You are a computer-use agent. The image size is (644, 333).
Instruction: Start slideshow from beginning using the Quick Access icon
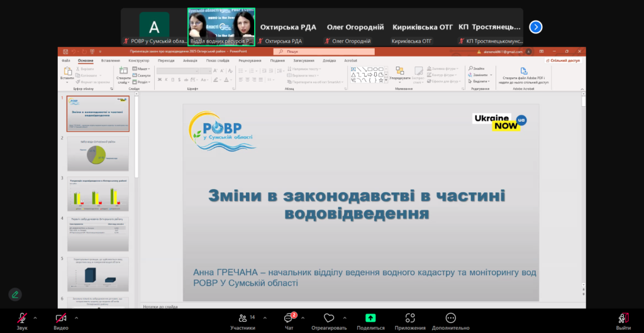coord(92,52)
